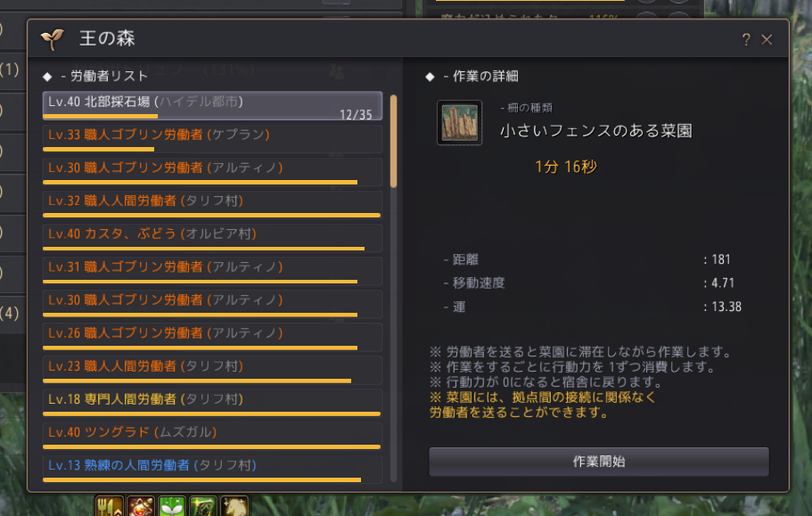Choose Lv.32 職人人間労働者 (タリフ村)
The image size is (812, 516).
(212, 205)
